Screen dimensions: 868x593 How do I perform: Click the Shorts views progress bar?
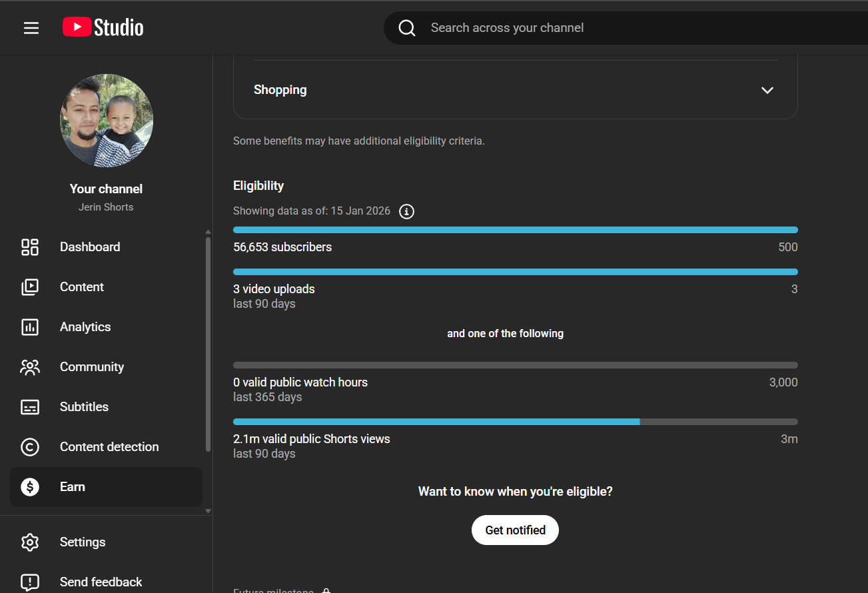[515, 422]
